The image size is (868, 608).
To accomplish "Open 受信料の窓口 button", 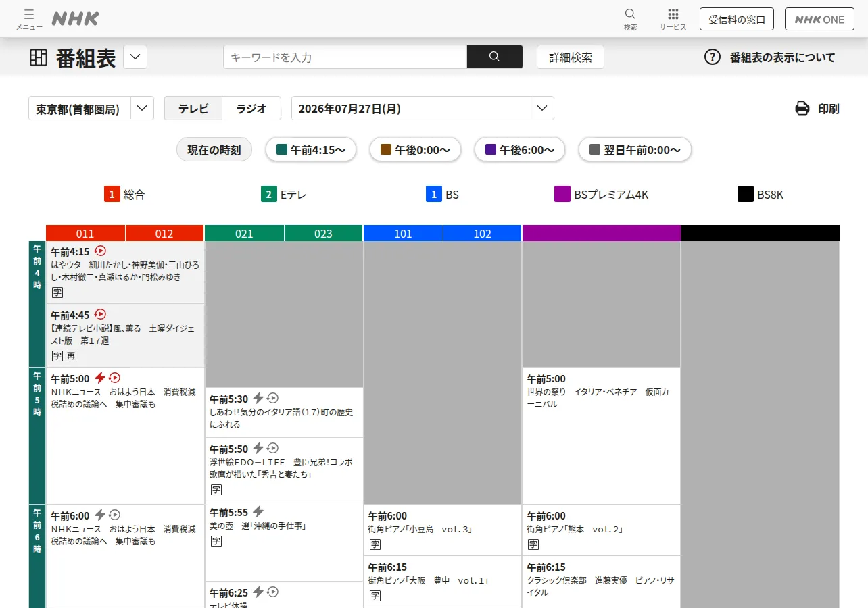I will point(737,19).
